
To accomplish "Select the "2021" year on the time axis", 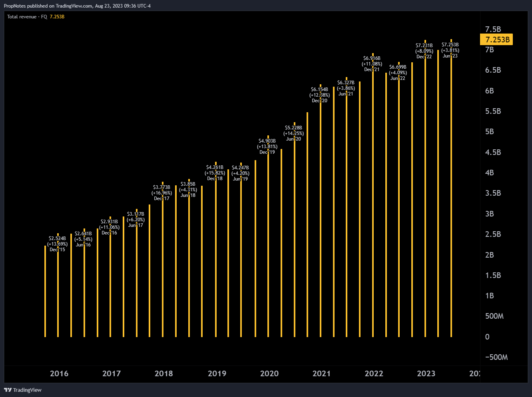I will click(x=322, y=373).
